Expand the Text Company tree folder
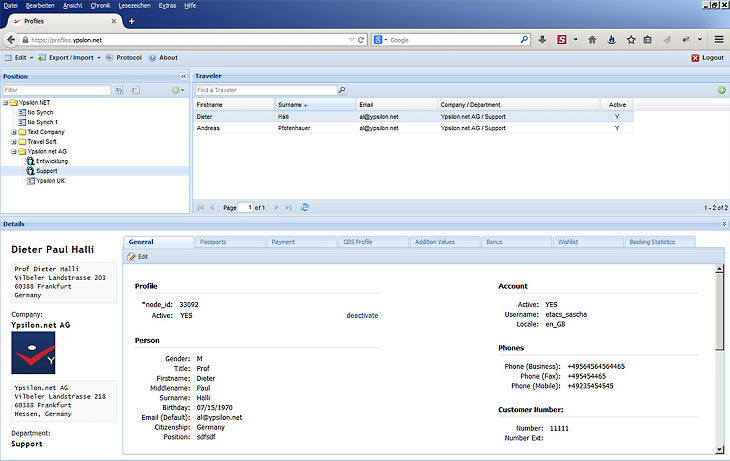This screenshot has height=461, width=730. click(14, 132)
